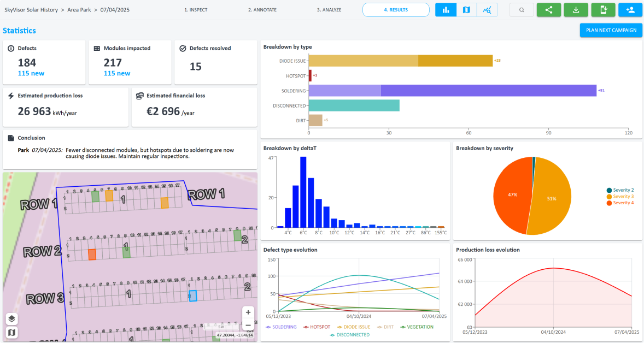Viewport: 644px width, 343px height.
Task: Click the green download icon button
Action: click(576, 10)
